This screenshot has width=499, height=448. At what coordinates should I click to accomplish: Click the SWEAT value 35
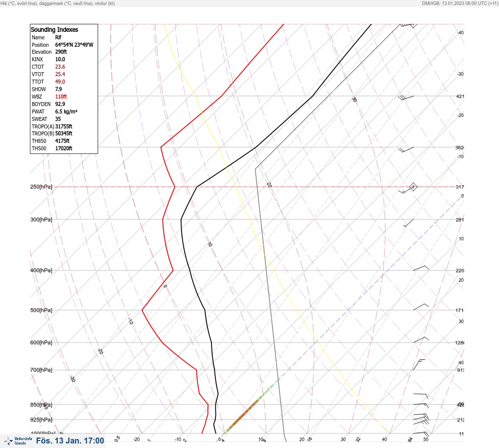click(58, 119)
